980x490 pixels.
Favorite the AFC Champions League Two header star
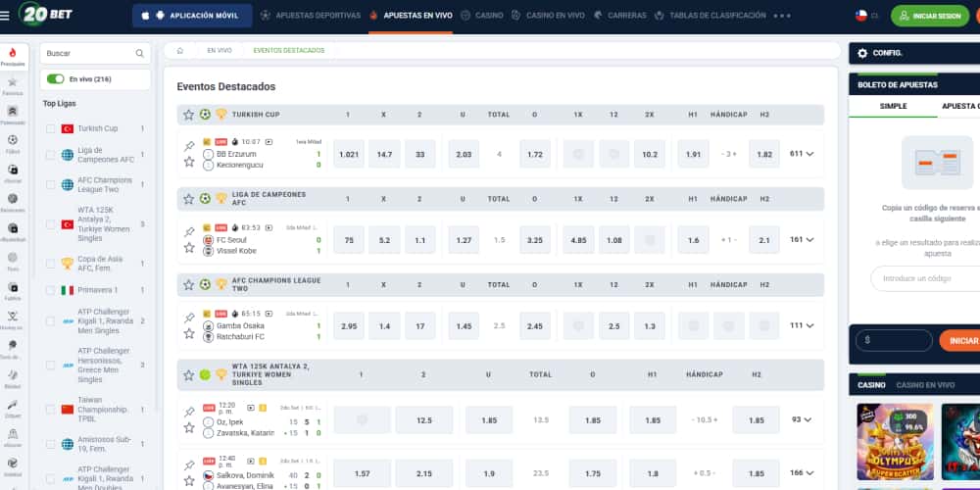(x=189, y=285)
